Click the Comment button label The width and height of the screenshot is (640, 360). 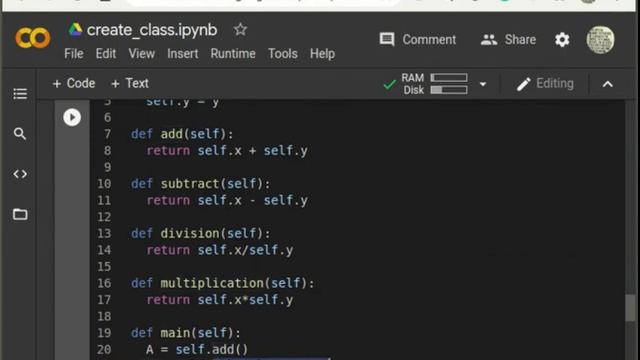click(x=429, y=40)
